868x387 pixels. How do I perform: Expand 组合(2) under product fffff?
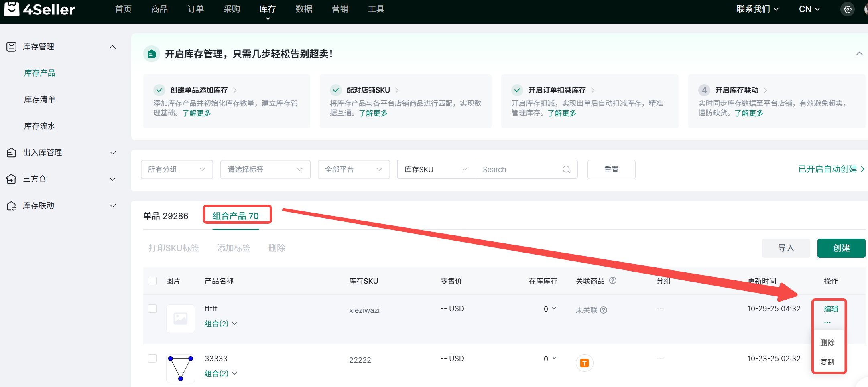[221, 324]
